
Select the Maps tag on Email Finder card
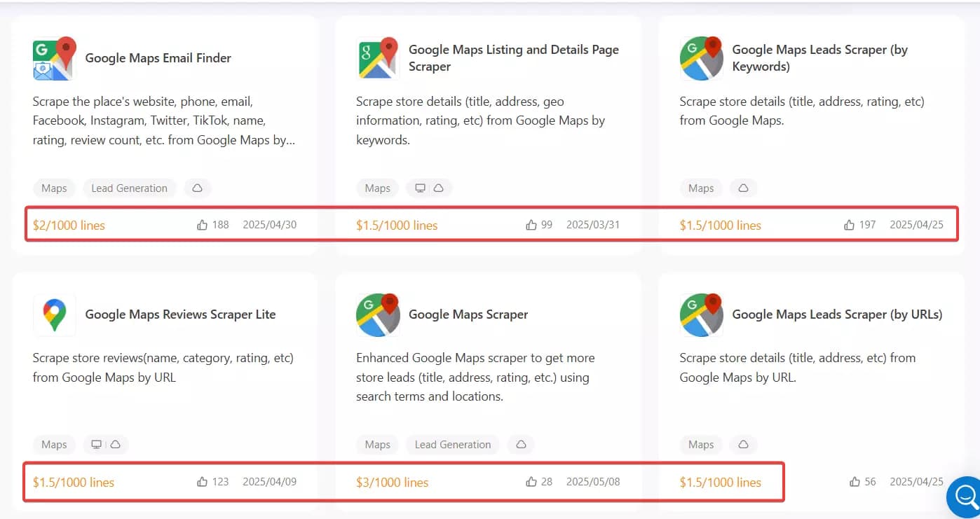click(54, 188)
